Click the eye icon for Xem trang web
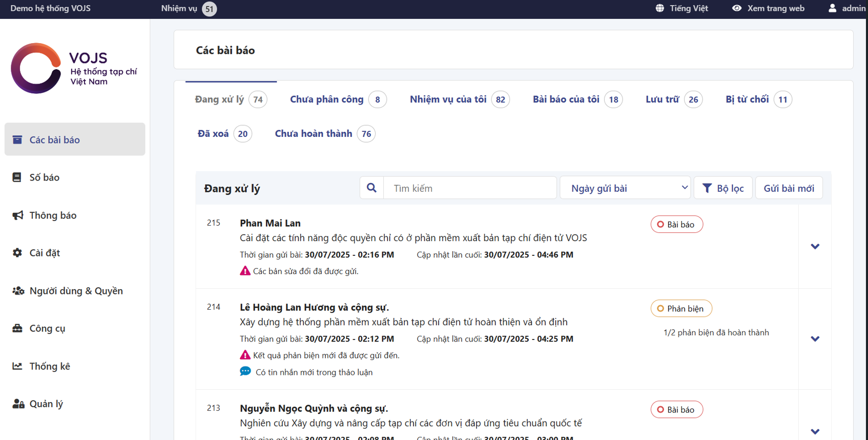Screen dimensions: 868x440 click(736, 8)
